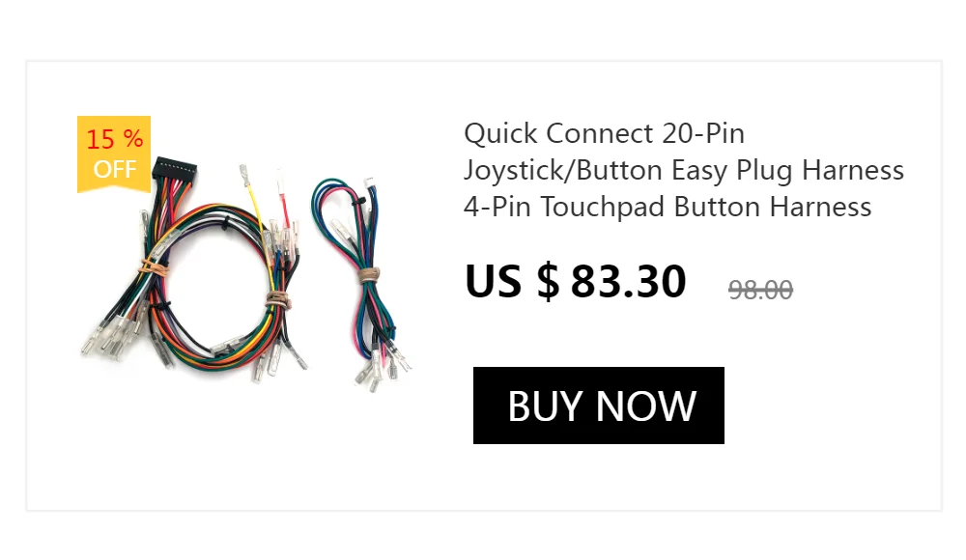Click the black 20-pin connector plug in photo
Screen dimensions: 966x560
(174, 169)
